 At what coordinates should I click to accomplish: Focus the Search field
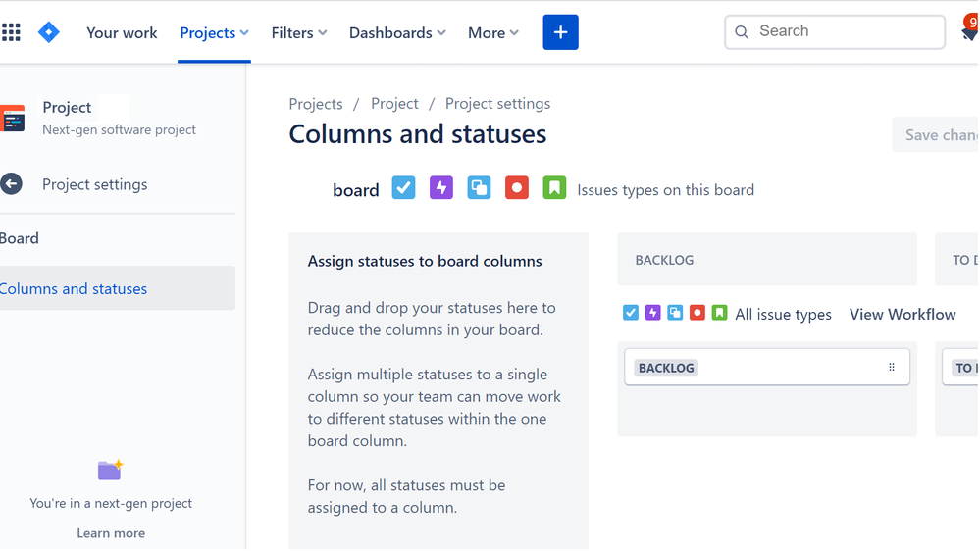coord(835,31)
